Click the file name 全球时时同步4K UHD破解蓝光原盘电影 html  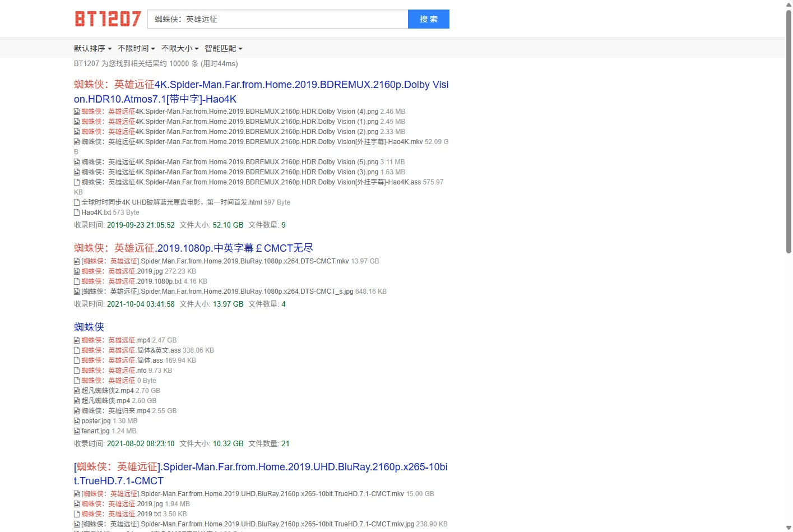[171, 202]
